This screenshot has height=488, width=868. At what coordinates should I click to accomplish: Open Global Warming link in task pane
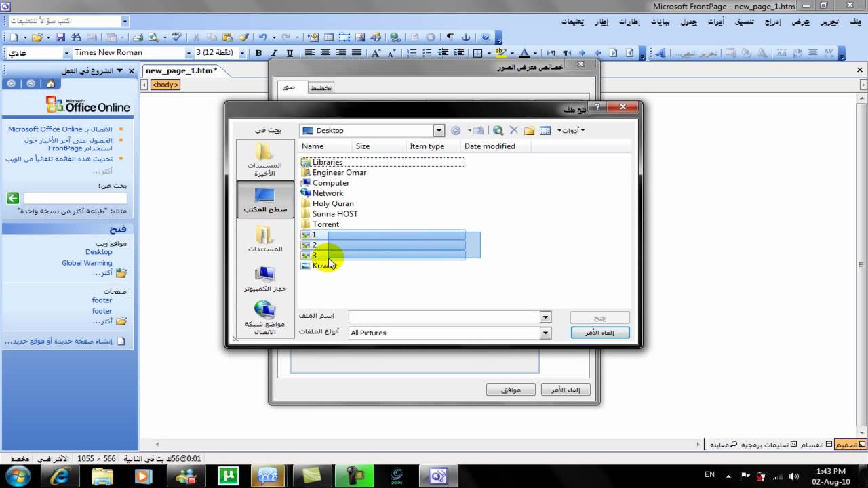[x=87, y=263]
